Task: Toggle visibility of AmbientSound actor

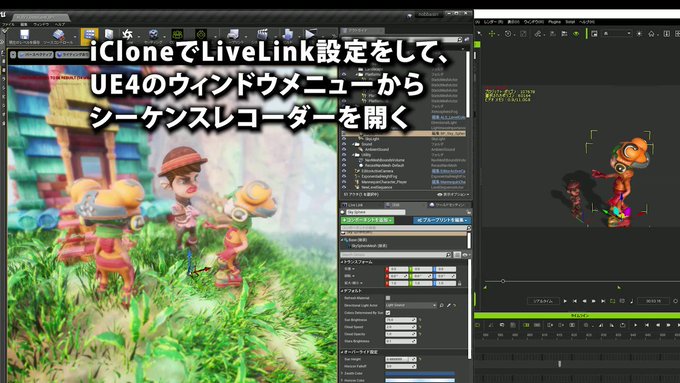Action: click(344, 149)
